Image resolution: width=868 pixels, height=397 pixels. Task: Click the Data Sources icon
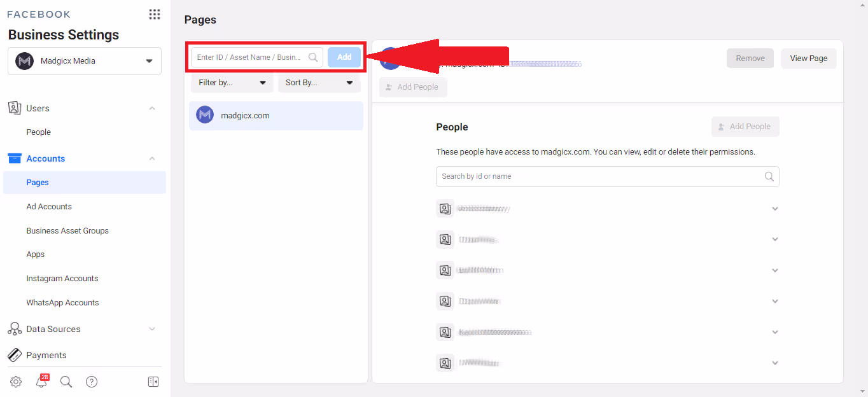point(14,329)
